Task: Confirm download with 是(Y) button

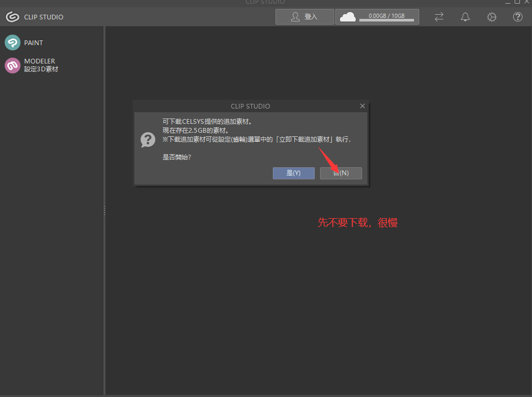Action: [x=293, y=173]
